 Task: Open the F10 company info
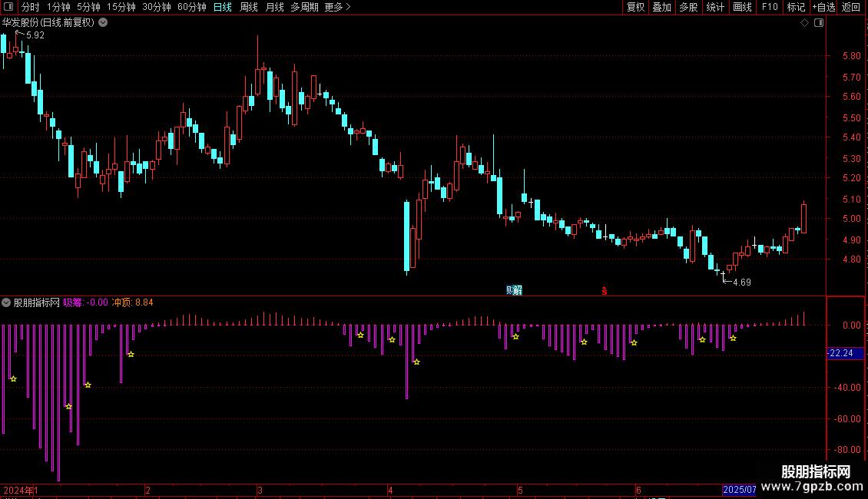770,7
